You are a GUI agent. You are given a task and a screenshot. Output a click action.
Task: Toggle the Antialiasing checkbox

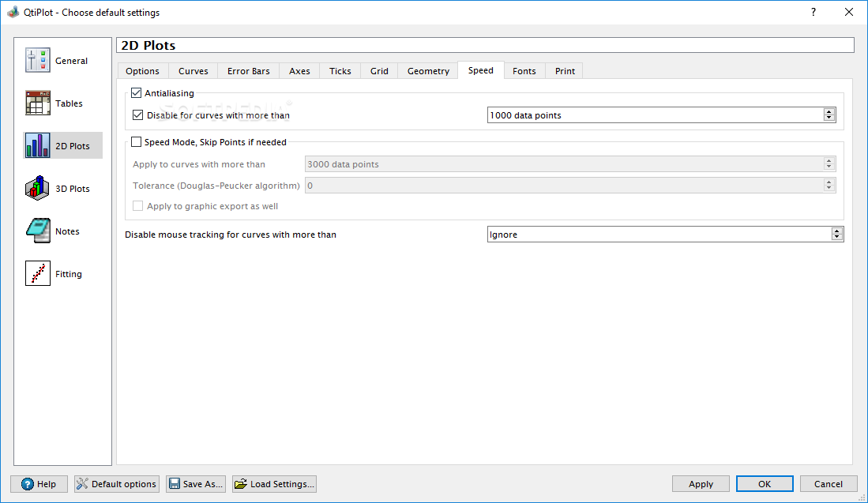[136, 93]
